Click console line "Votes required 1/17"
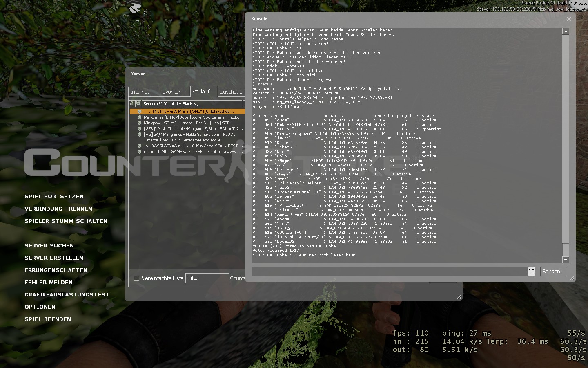This screenshot has height=368, width=588. tap(276, 251)
